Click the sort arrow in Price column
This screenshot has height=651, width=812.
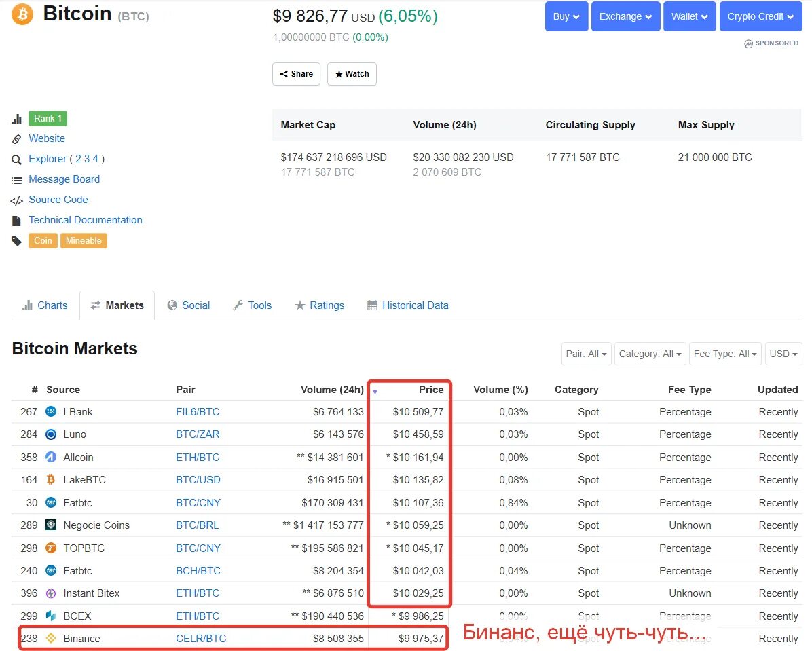tap(375, 392)
